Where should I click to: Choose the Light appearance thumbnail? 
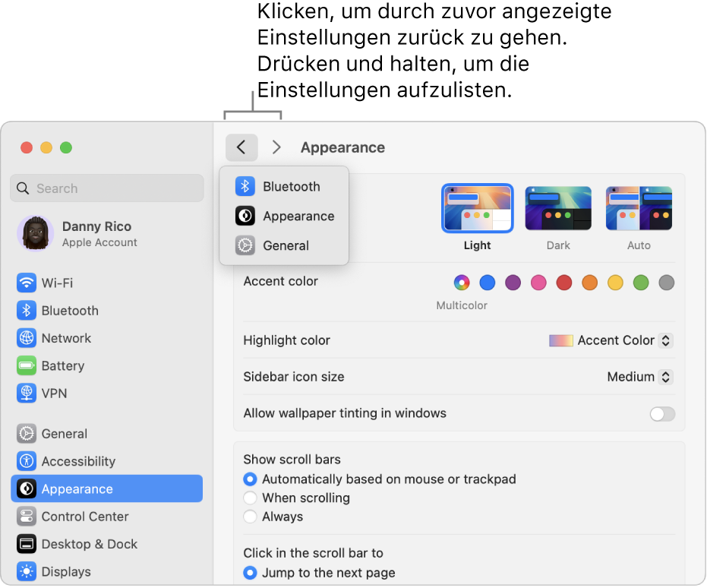(x=478, y=208)
